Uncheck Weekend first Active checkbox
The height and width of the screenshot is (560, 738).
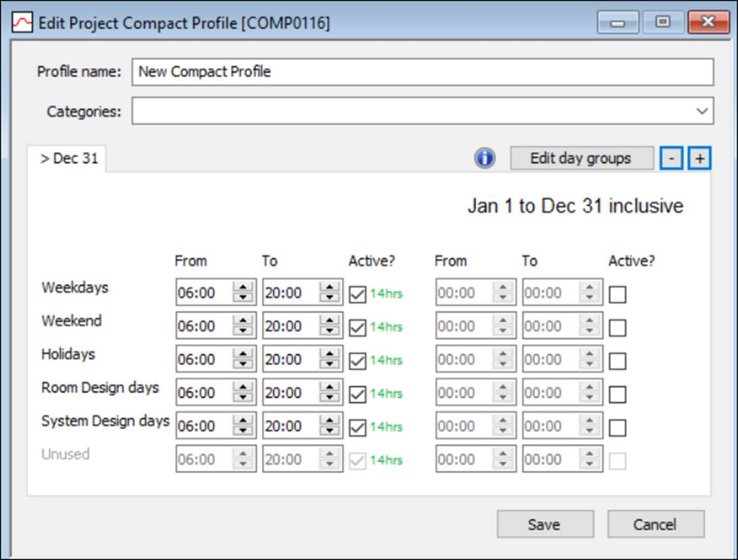357,328
